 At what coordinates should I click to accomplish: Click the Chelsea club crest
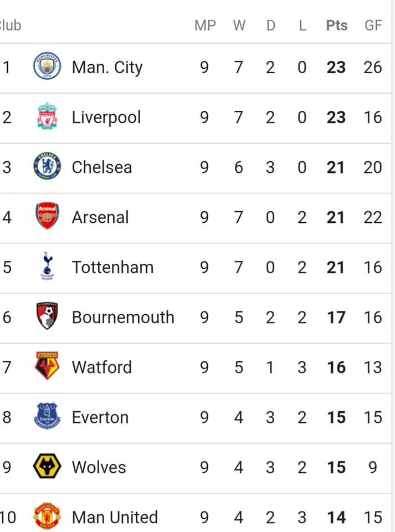pyautogui.click(x=47, y=166)
